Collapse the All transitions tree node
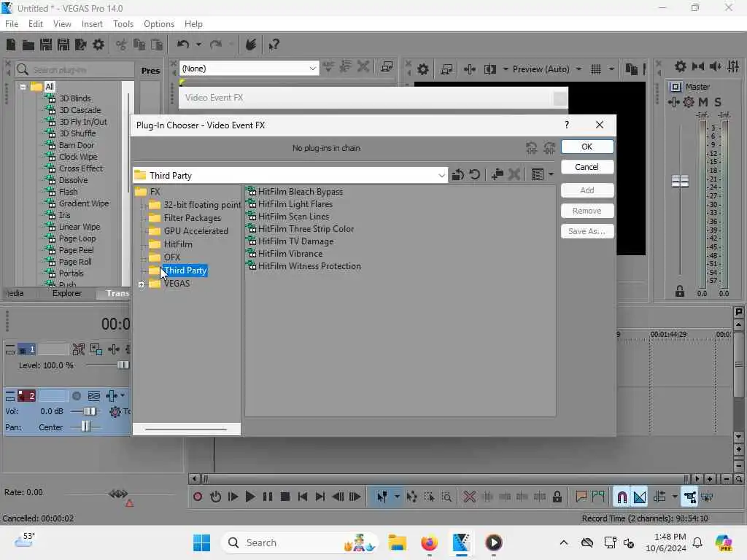 click(x=23, y=87)
